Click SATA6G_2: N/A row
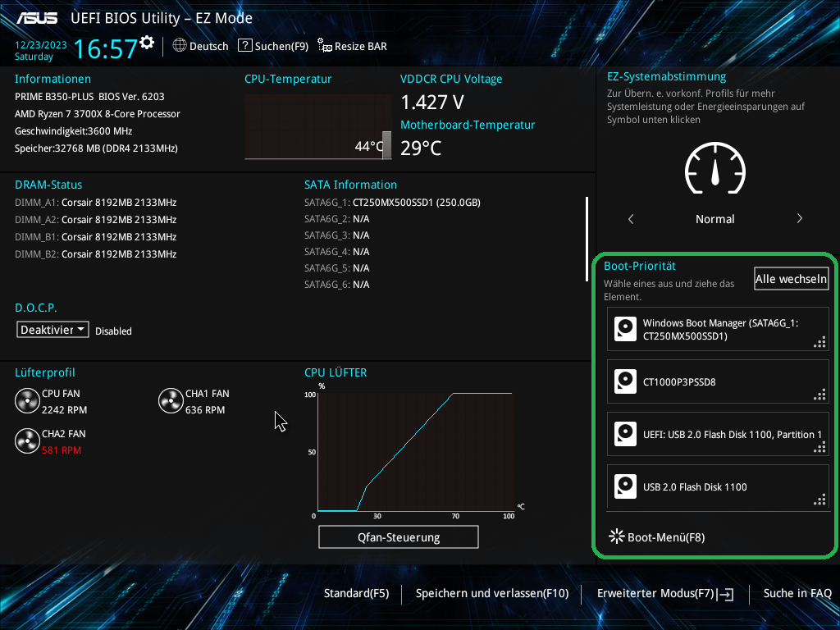This screenshot has width=840, height=630. pos(337,219)
